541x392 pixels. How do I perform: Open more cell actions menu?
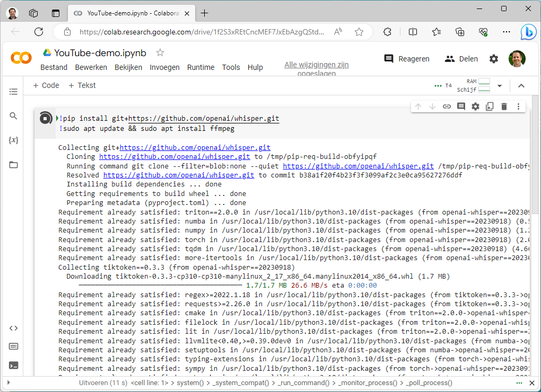coord(518,106)
